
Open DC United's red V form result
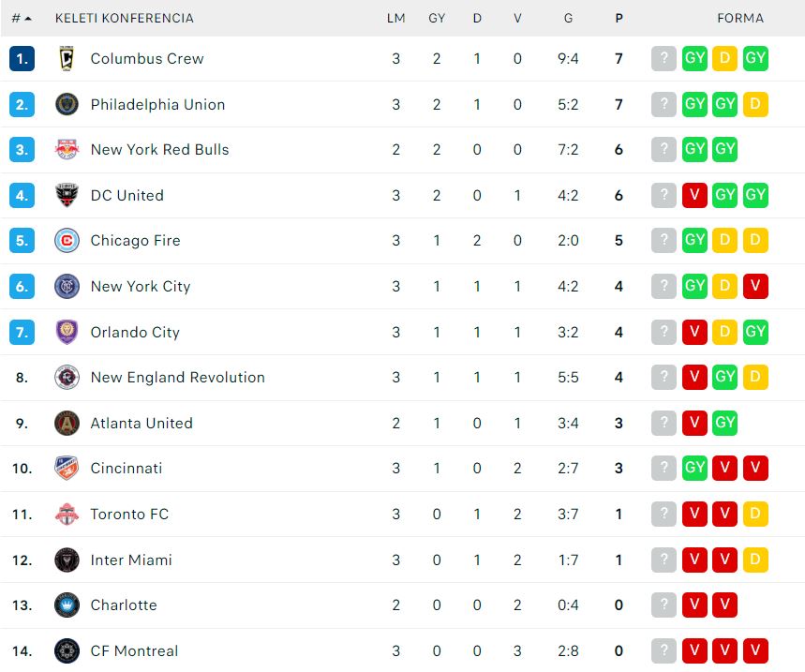pos(694,195)
